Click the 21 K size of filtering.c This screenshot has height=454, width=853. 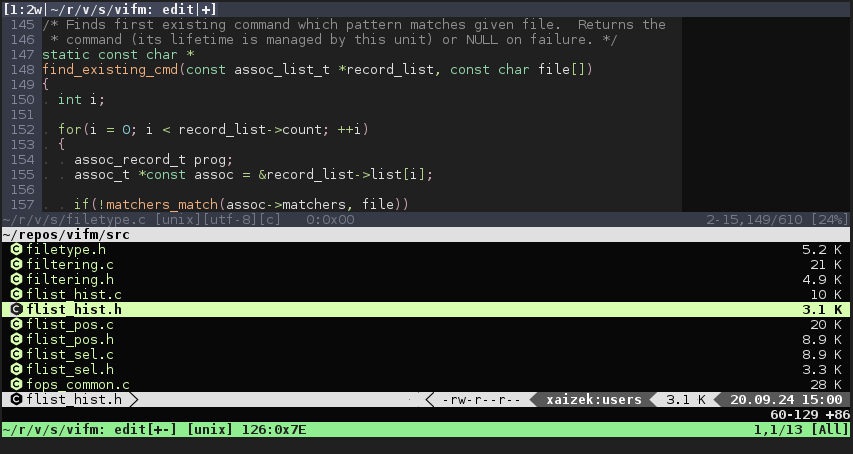(x=826, y=265)
